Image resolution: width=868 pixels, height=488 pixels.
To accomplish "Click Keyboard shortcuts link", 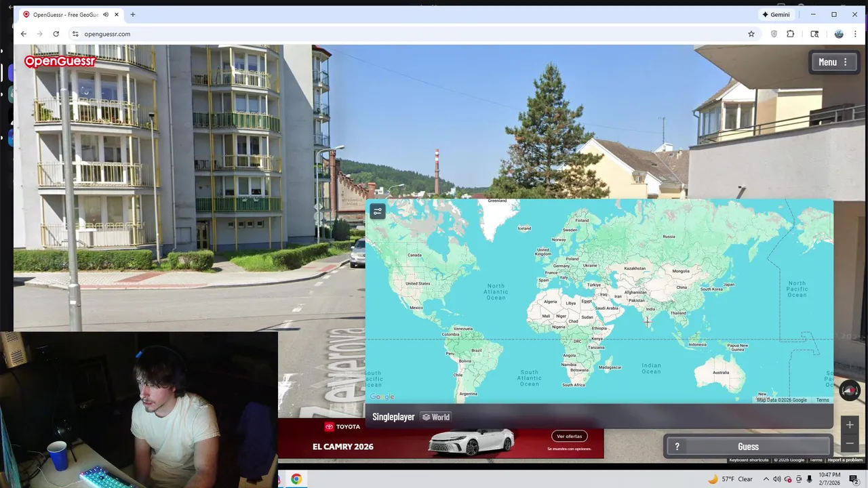I will pos(749,460).
